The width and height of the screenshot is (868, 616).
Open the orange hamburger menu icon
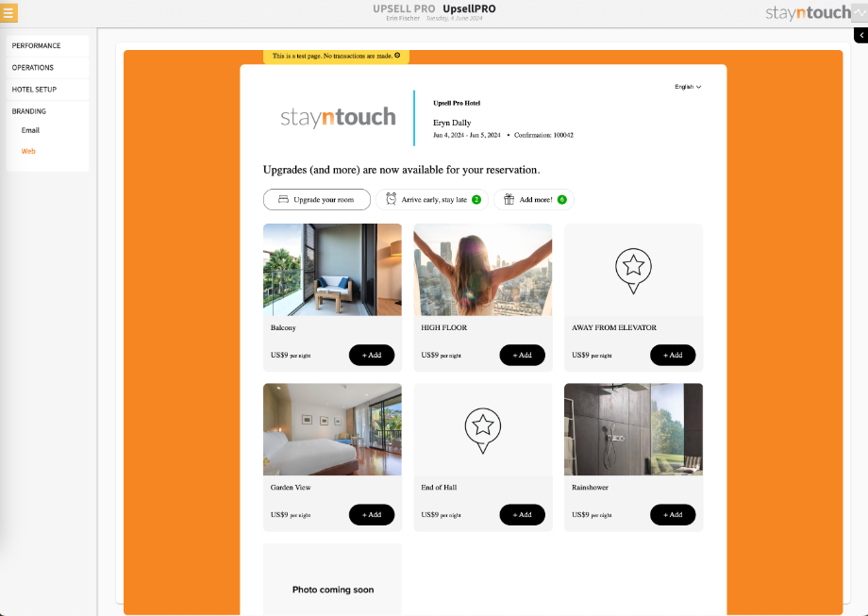pos(8,12)
